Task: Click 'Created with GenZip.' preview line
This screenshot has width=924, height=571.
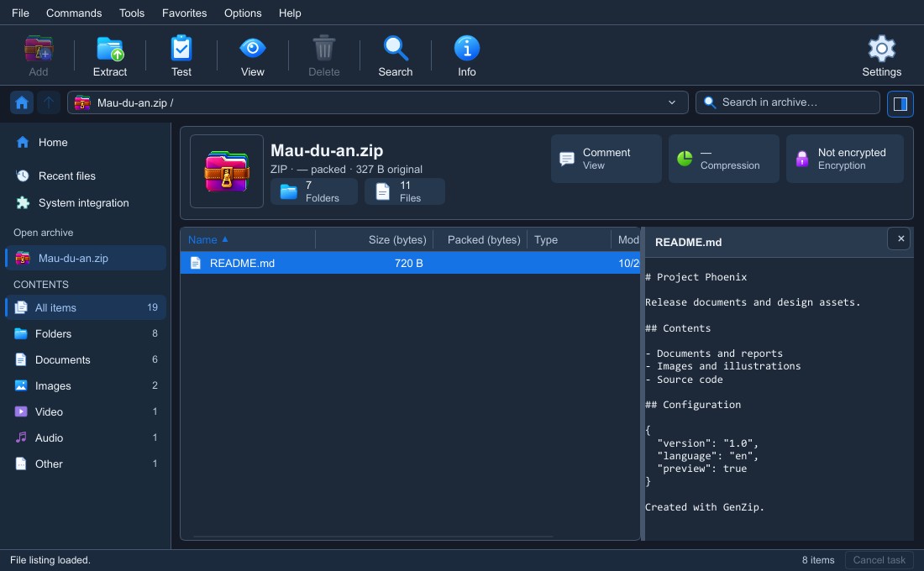Action: (704, 507)
